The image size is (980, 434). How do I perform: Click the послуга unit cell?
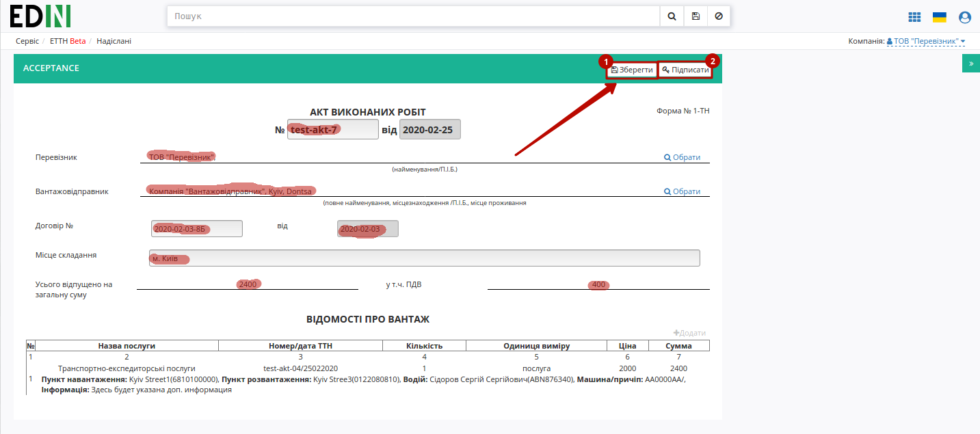pyautogui.click(x=536, y=368)
